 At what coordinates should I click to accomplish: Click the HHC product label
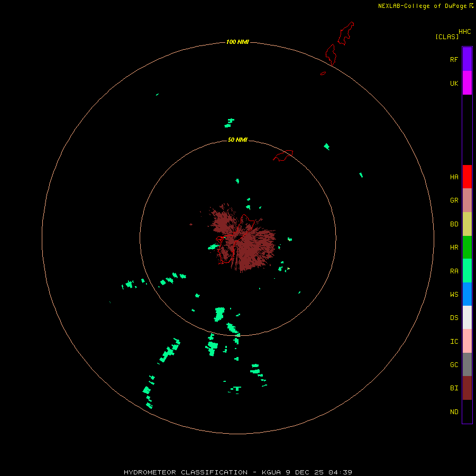[x=464, y=32]
